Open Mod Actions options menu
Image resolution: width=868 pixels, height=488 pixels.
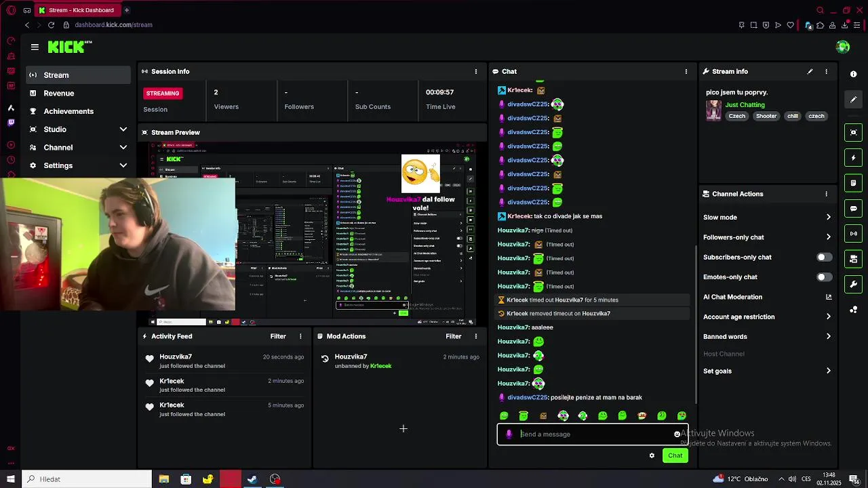(476, 336)
